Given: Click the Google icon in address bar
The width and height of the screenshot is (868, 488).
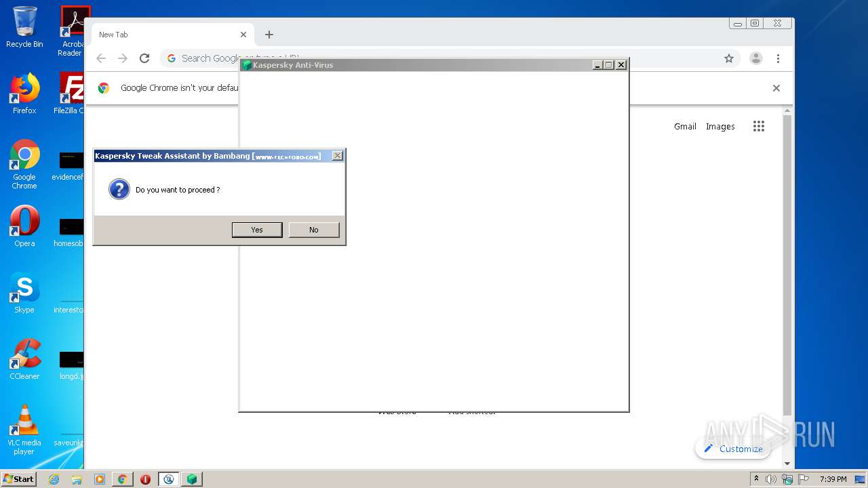Looking at the screenshot, I should pyautogui.click(x=172, y=58).
